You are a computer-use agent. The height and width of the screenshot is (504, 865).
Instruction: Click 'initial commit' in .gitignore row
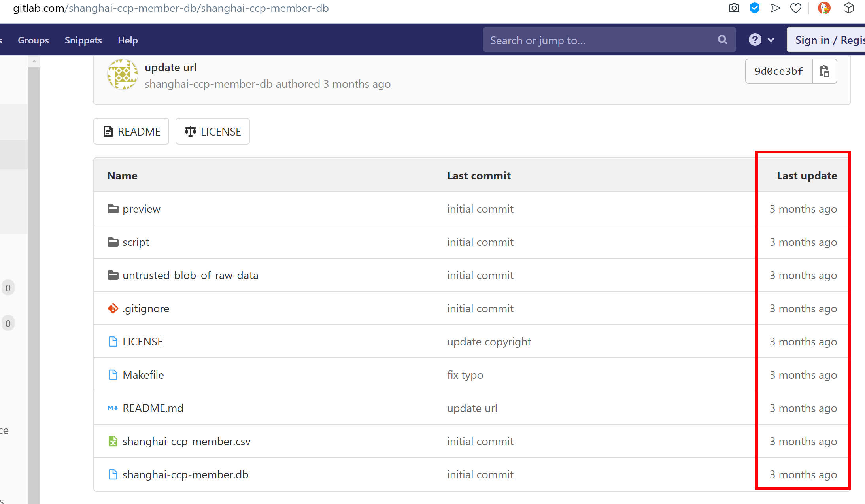pos(480,308)
